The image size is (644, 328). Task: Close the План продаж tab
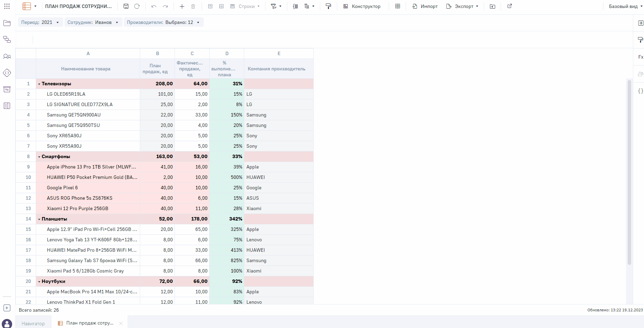pos(121,323)
